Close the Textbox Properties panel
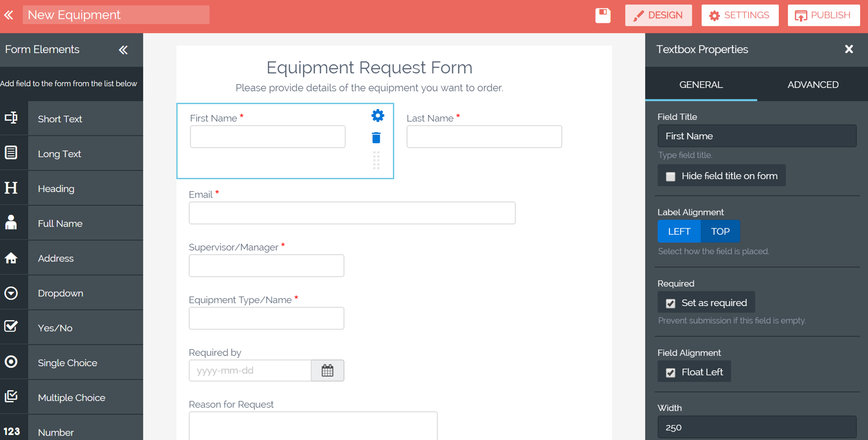868x440 pixels. [x=849, y=49]
